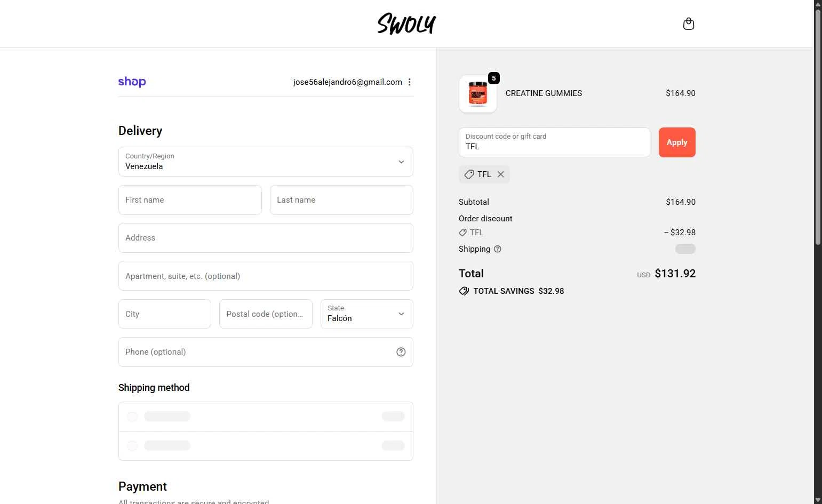Click the Subtotal label
The height and width of the screenshot is (504, 822).
click(x=474, y=202)
